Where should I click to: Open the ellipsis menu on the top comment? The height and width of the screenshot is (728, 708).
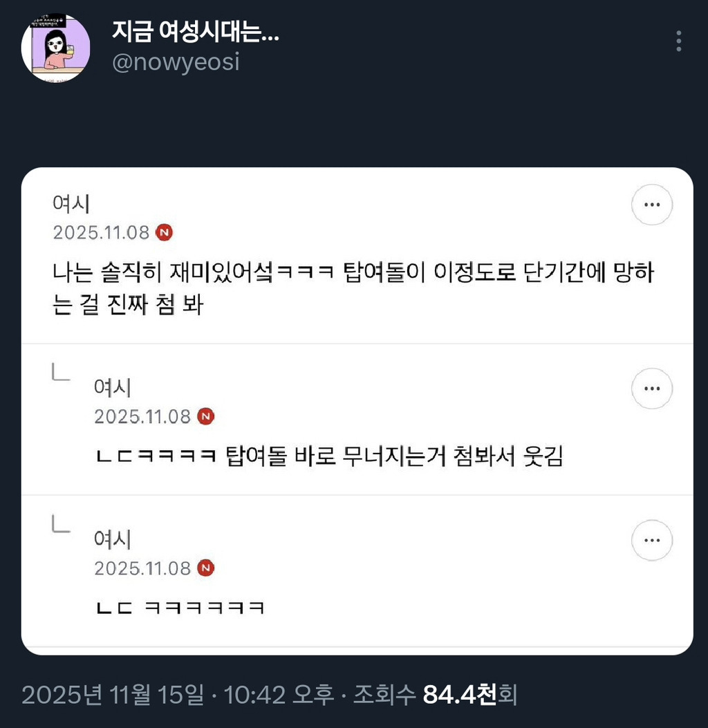coord(652,205)
